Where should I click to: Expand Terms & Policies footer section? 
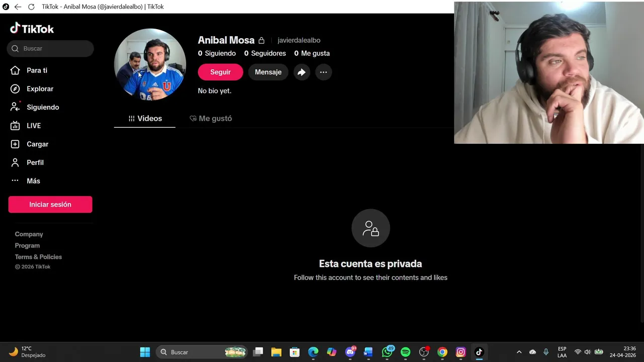pos(38,257)
